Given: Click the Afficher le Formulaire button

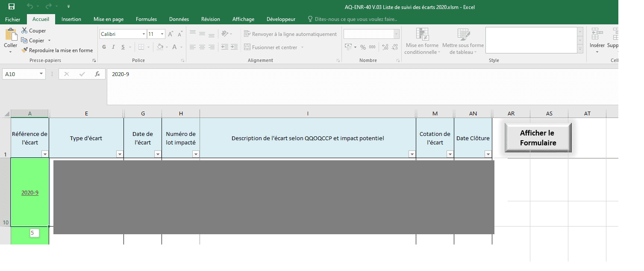Looking at the screenshot, I should click(538, 138).
